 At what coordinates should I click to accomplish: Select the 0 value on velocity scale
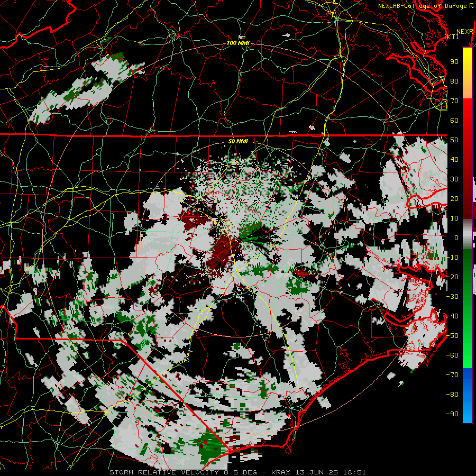tap(456, 238)
